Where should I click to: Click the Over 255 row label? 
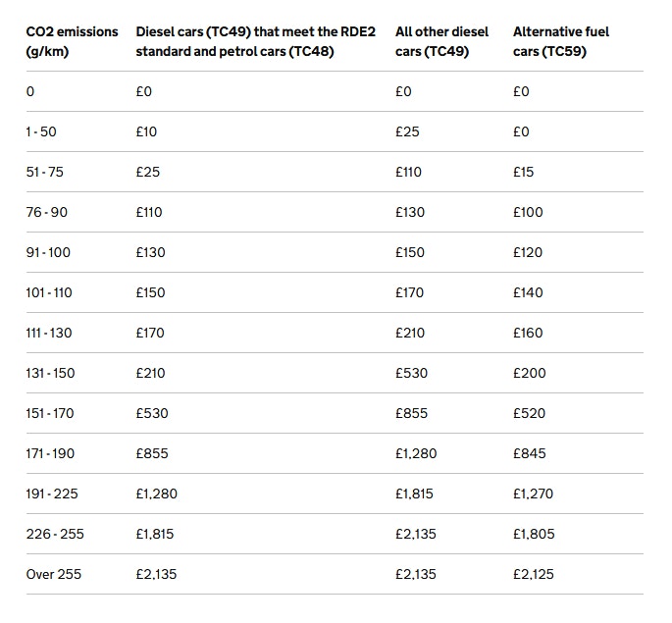click(54, 575)
